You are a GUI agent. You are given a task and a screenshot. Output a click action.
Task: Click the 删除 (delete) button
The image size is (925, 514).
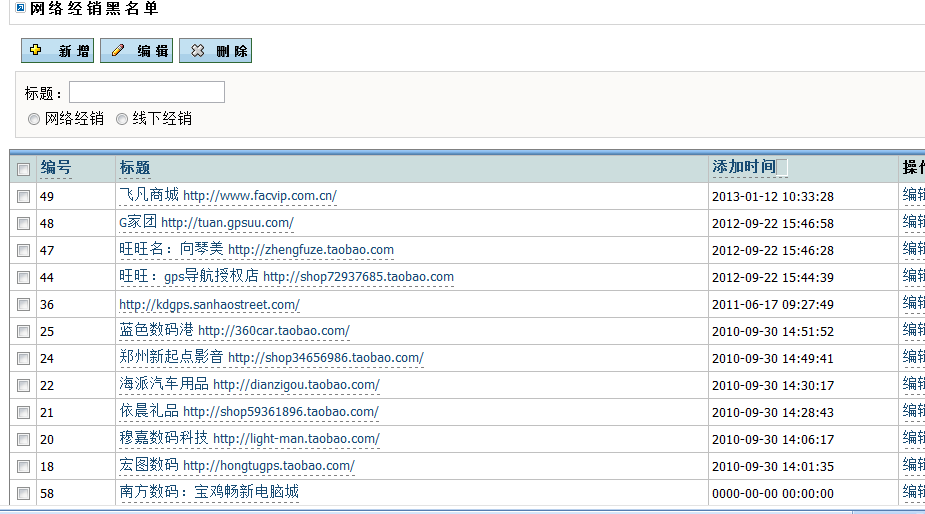click(x=215, y=51)
